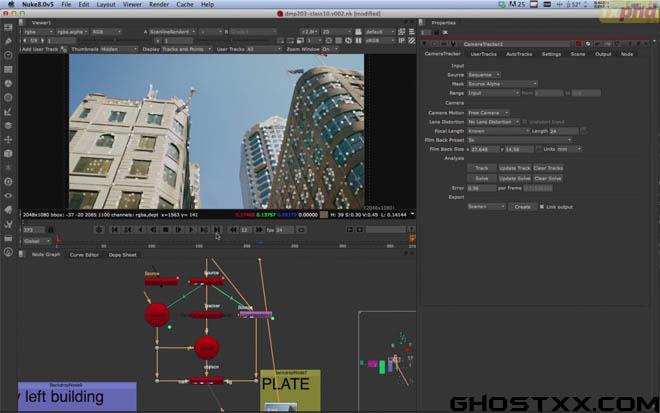Open the Keyer nodes icon in left sidebar
The width and height of the screenshot is (660, 413).
pyautogui.click(x=8, y=112)
